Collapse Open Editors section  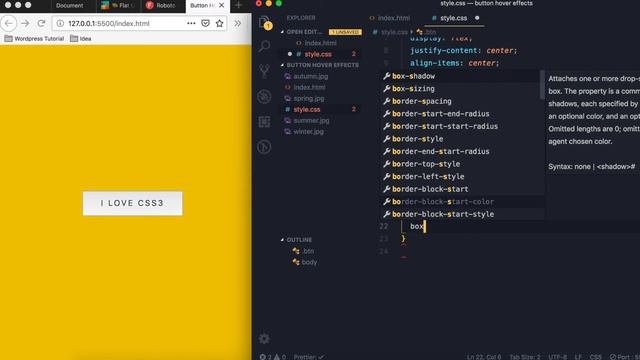coord(301,32)
